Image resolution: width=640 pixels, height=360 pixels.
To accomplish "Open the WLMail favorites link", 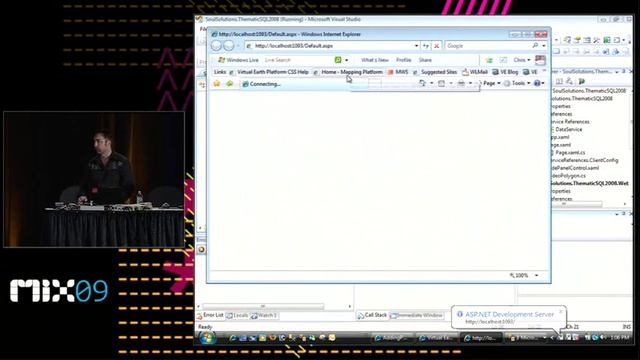I will [x=475, y=72].
